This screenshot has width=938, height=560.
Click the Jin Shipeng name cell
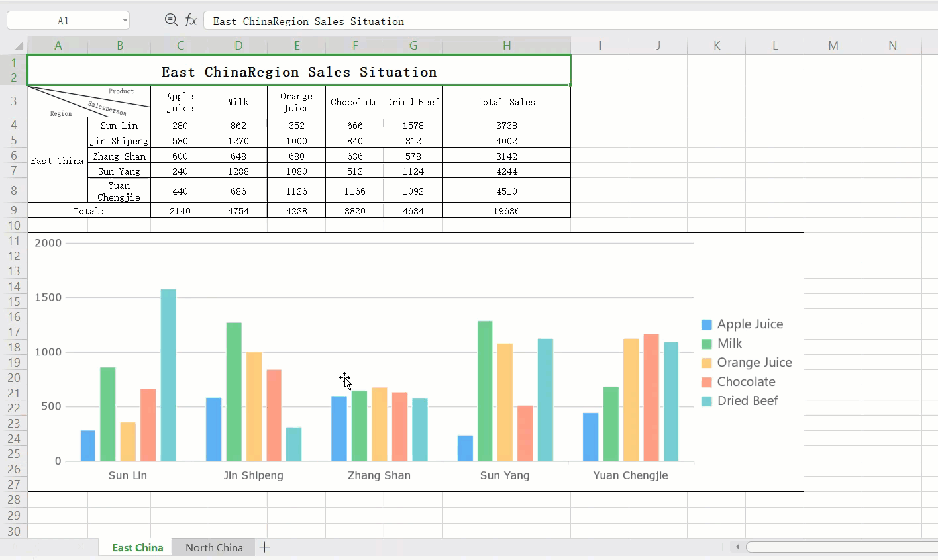119,140
